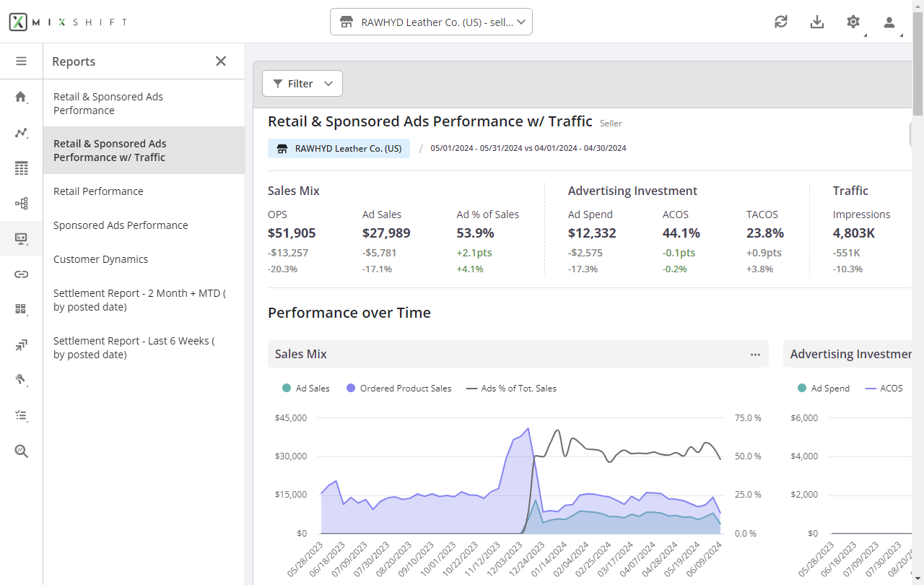
Task: Open the Retail Performance report
Action: coord(98,191)
